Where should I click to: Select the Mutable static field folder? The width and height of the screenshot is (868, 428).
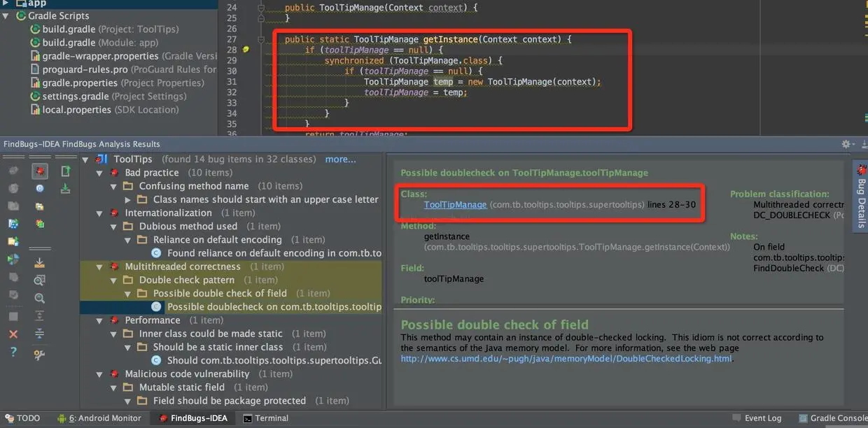point(182,387)
